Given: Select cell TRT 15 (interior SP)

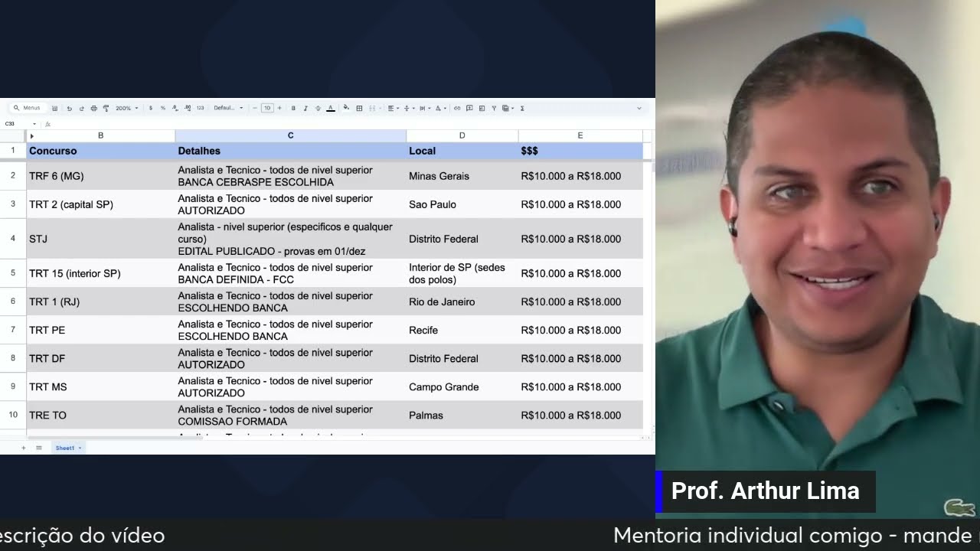Looking at the screenshot, I should pos(100,273).
